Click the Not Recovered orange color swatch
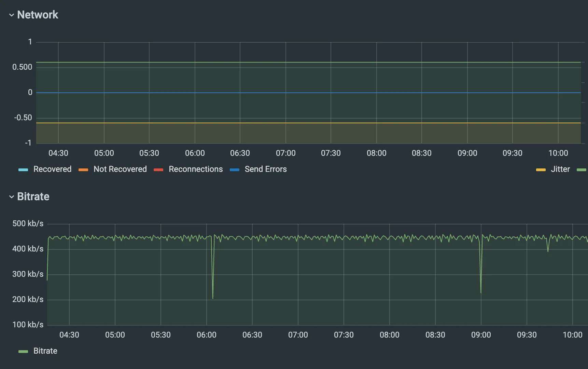This screenshot has width=588, height=369. pyautogui.click(x=83, y=170)
